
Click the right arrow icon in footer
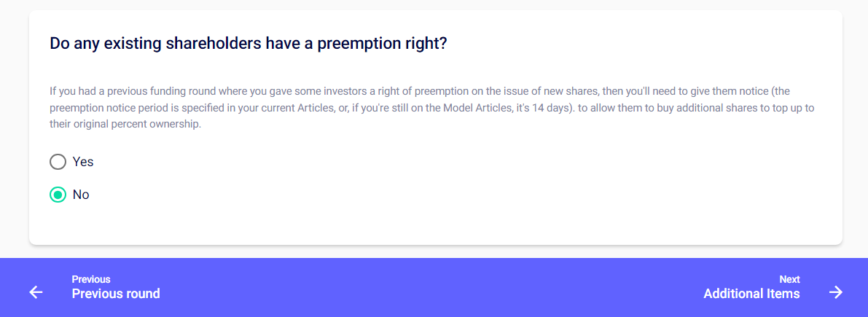pyautogui.click(x=836, y=292)
